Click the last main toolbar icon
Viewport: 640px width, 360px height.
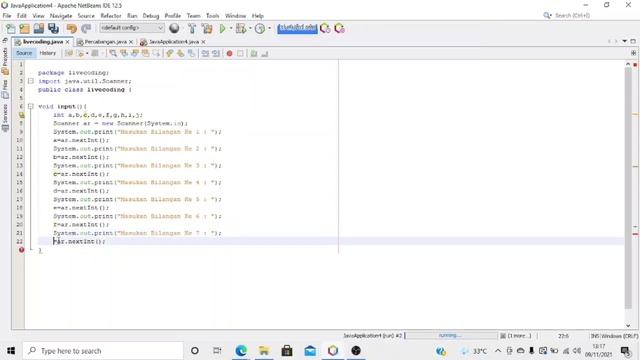[340, 29]
